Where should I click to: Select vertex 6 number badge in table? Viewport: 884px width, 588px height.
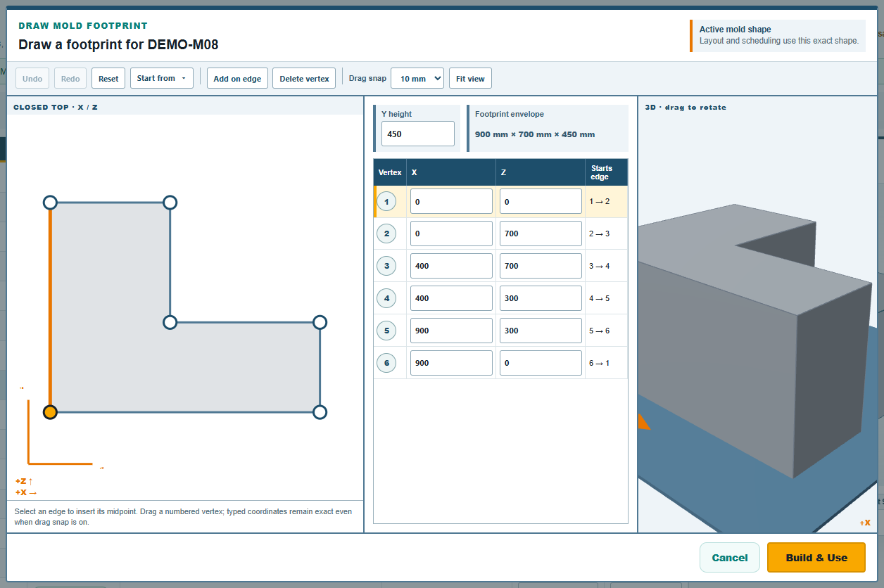coord(386,363)
